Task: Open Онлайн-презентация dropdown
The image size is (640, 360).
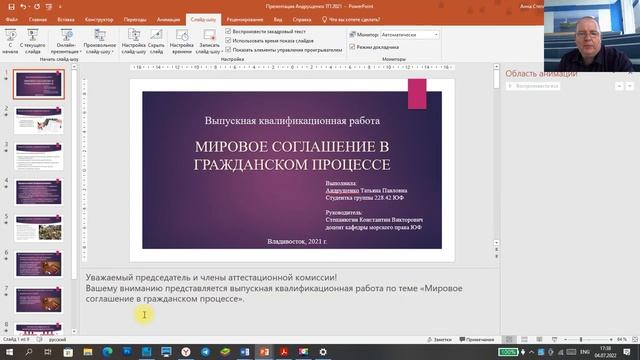Action: point(66,41)
